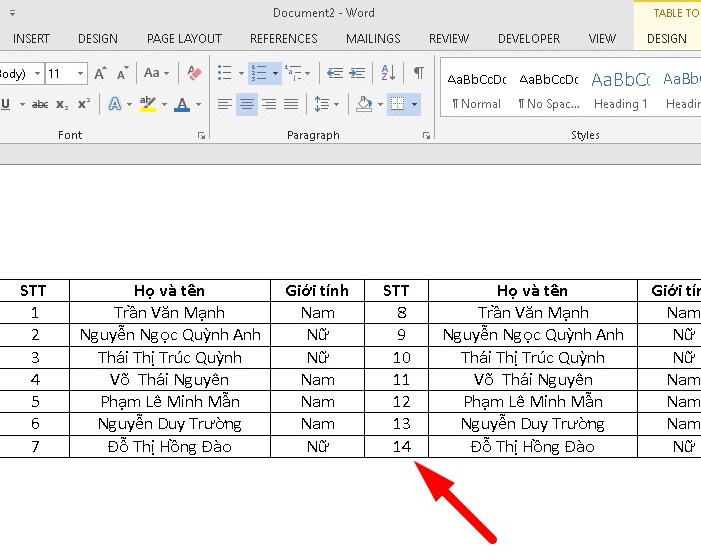Click cell 'Võ Thái Nguyên' beside STT 4
The width and height of the screenshot is (701, 559).
point(170,380)
